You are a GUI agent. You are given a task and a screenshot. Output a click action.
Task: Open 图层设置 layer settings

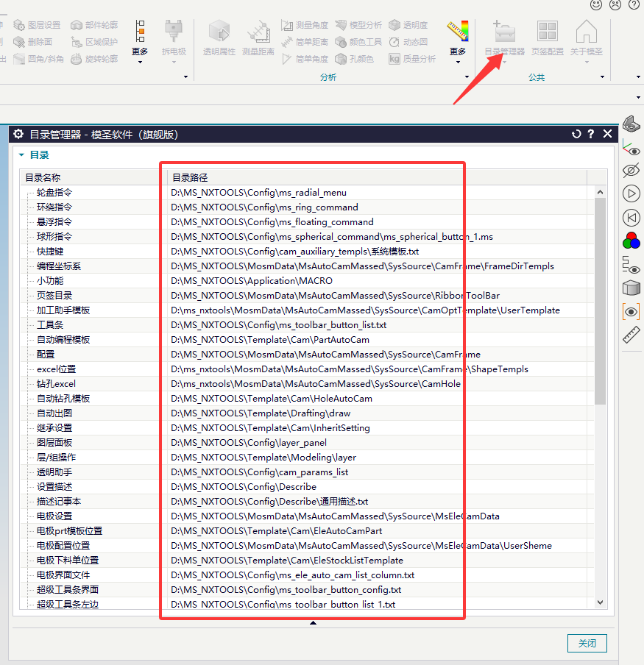37,26
